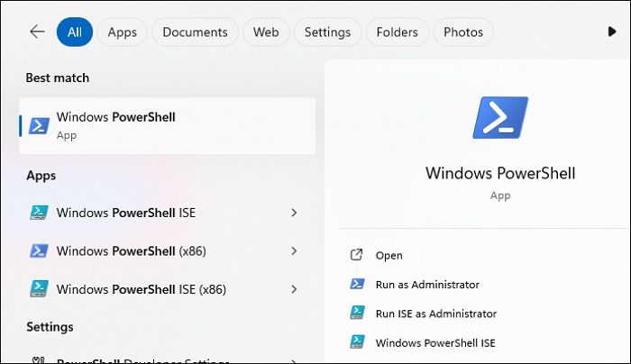Switch to the Documents filter tab
The width and height of the screenshot is (631, 364).
point(195,32)
